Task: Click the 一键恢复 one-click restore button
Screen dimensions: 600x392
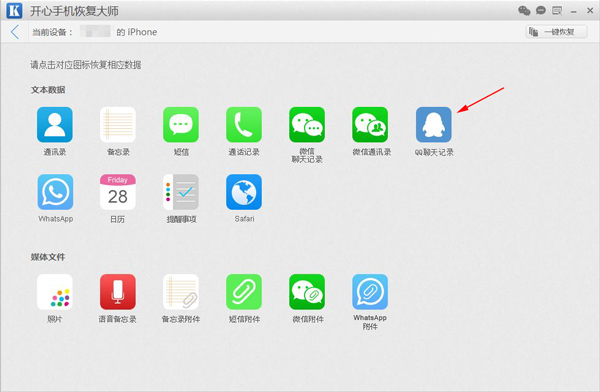Action: coord(556,32)
